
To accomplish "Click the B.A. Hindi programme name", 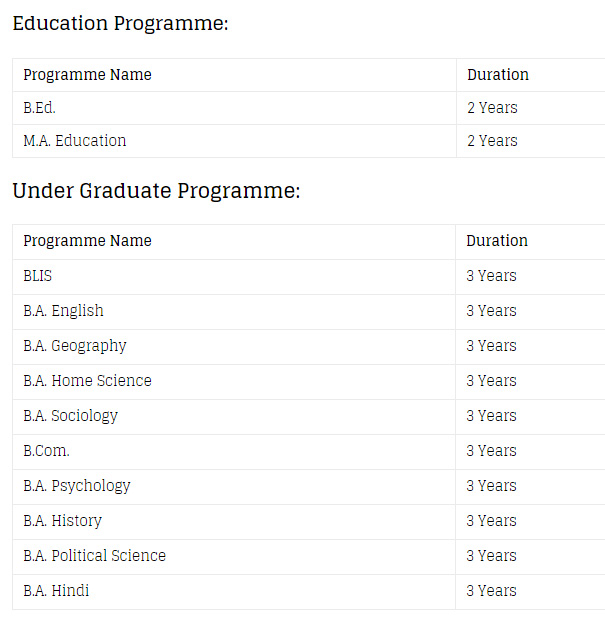I will pos(56,591).
